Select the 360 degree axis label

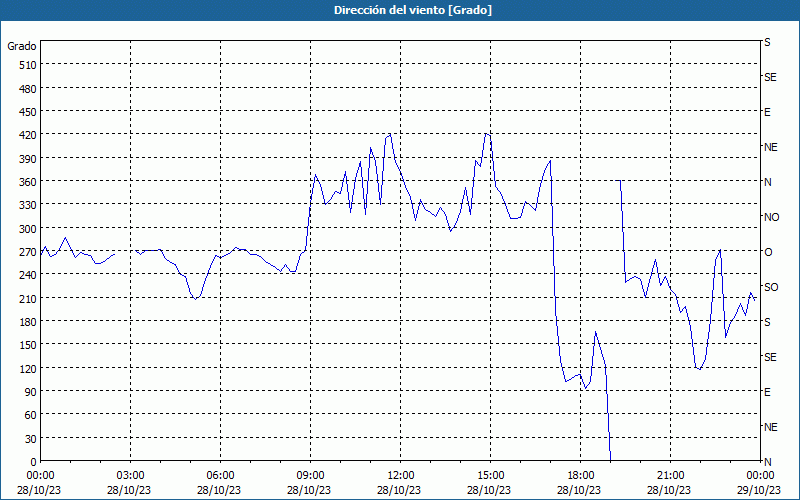(28, 182)
